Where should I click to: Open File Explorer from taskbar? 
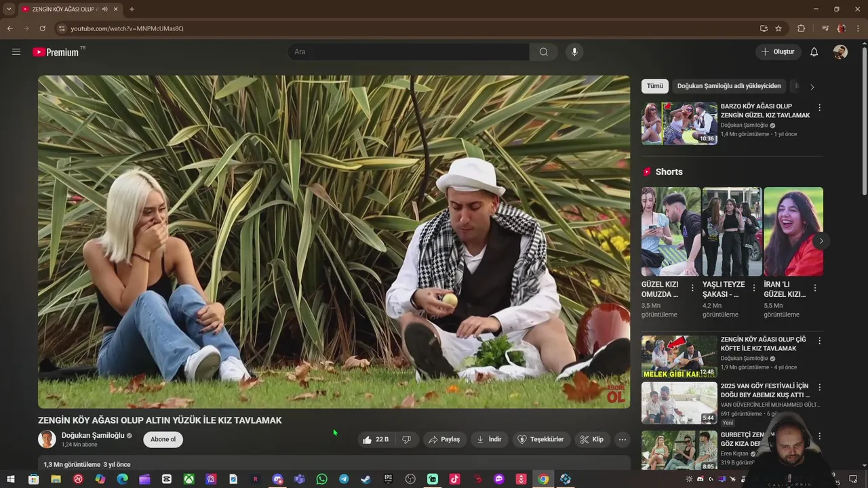[56, 479]
